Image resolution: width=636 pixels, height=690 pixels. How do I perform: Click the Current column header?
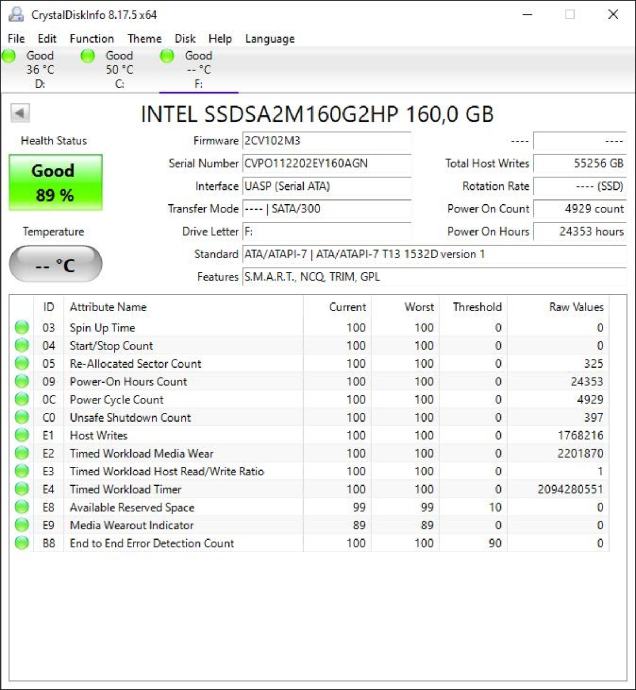point(337,307)
